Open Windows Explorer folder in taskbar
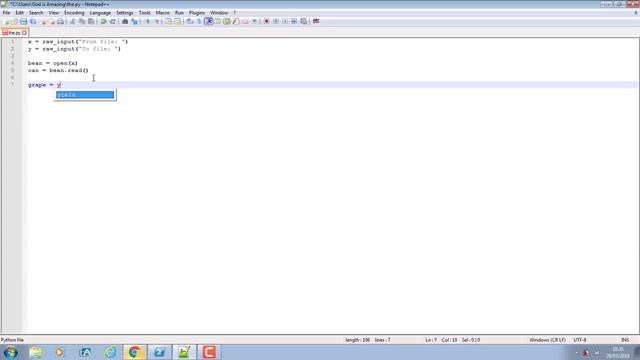The width and height of the screenshot is (640, 360). (x=36, y=352)
